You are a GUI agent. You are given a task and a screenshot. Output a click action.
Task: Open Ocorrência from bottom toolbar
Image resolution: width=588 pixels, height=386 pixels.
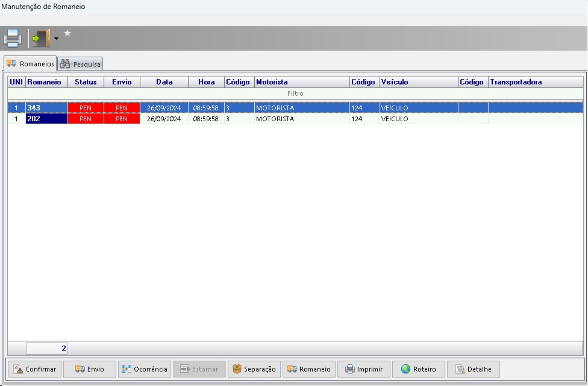click(144, 369)
